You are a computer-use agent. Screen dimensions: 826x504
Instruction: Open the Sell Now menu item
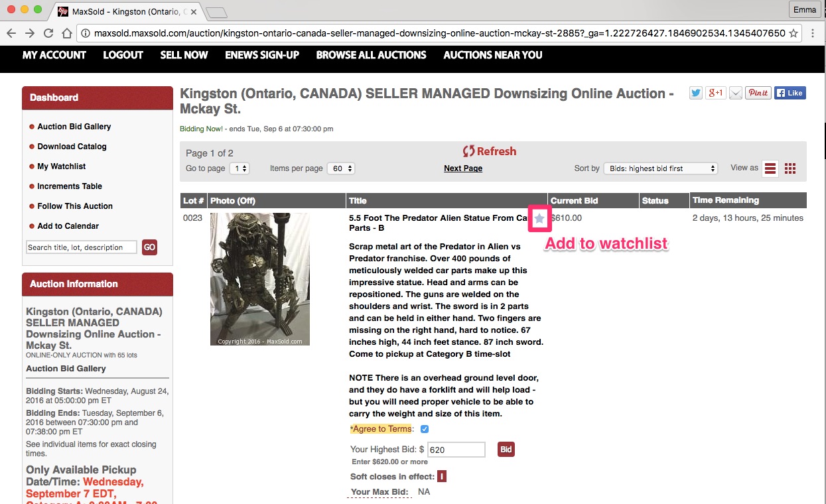click(x=184, y=55)
